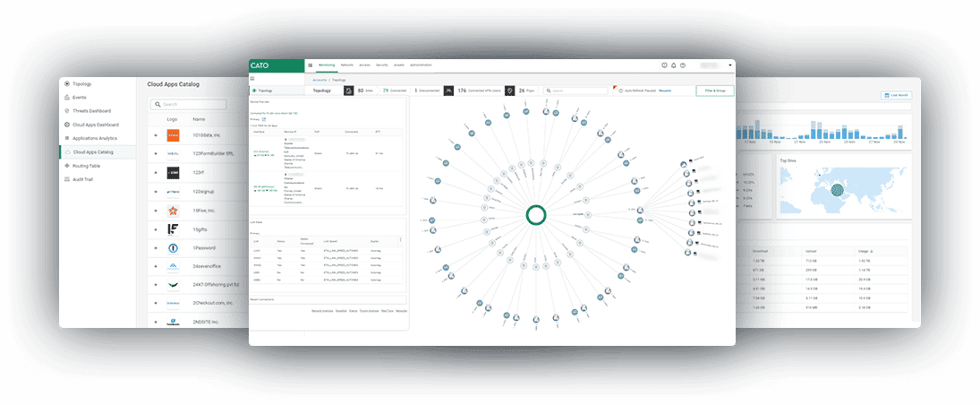
Task: Switch to the Security tab
Action: pos(382,65)
